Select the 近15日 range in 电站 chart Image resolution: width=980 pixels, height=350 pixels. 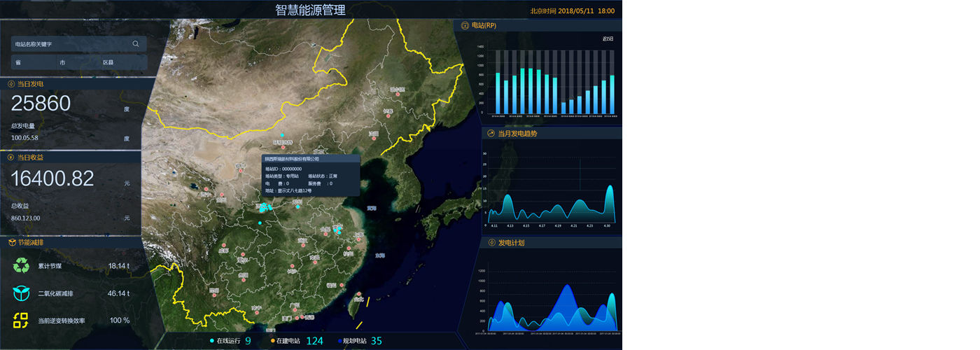point(608,39)
